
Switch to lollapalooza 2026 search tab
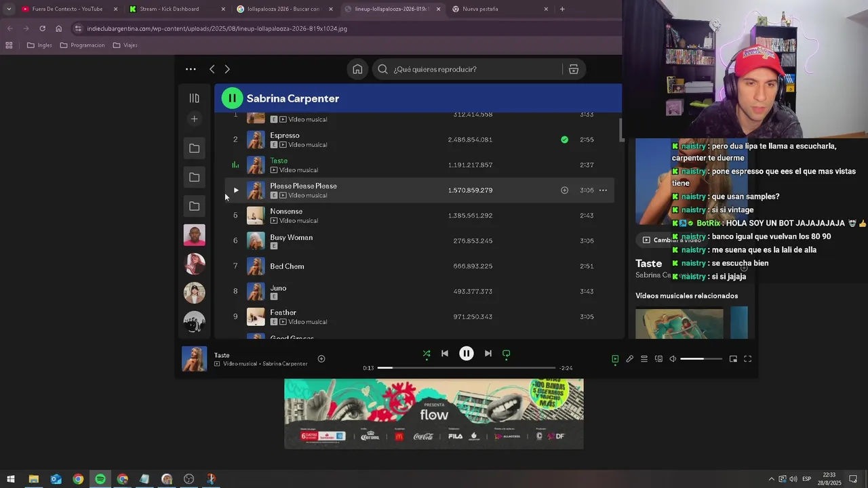(x=283, y=9)
